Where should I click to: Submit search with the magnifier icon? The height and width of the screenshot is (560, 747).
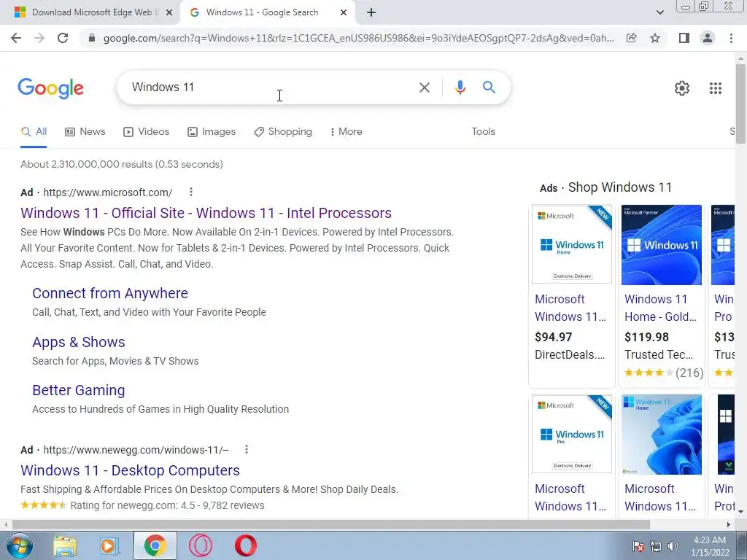pyautogui.click(x=489, y=87)
